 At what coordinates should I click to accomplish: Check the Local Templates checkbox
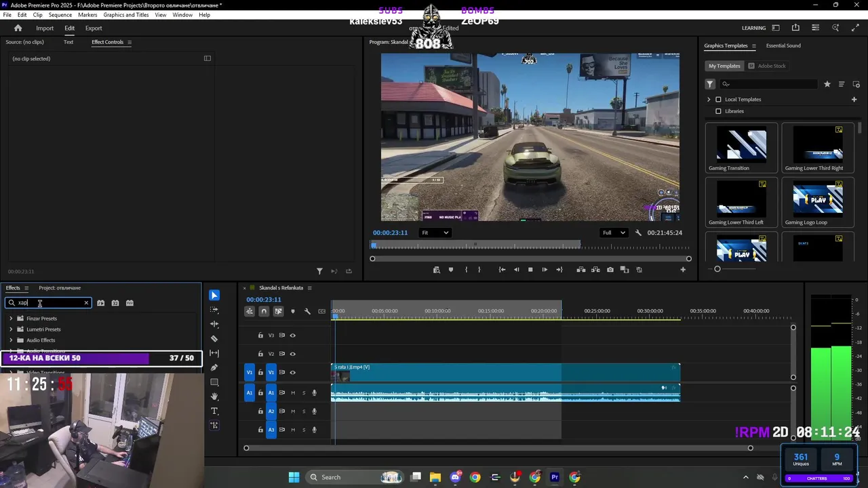coord(719,100)
